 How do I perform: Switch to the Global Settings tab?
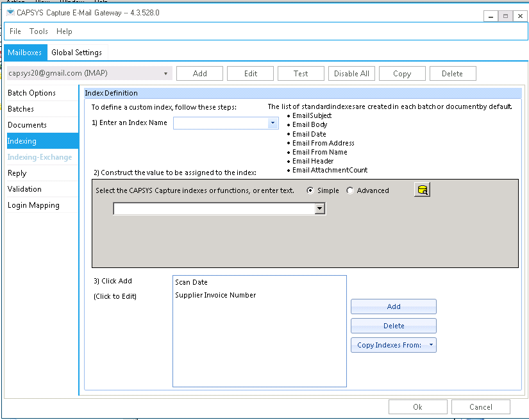pos(76,53)
